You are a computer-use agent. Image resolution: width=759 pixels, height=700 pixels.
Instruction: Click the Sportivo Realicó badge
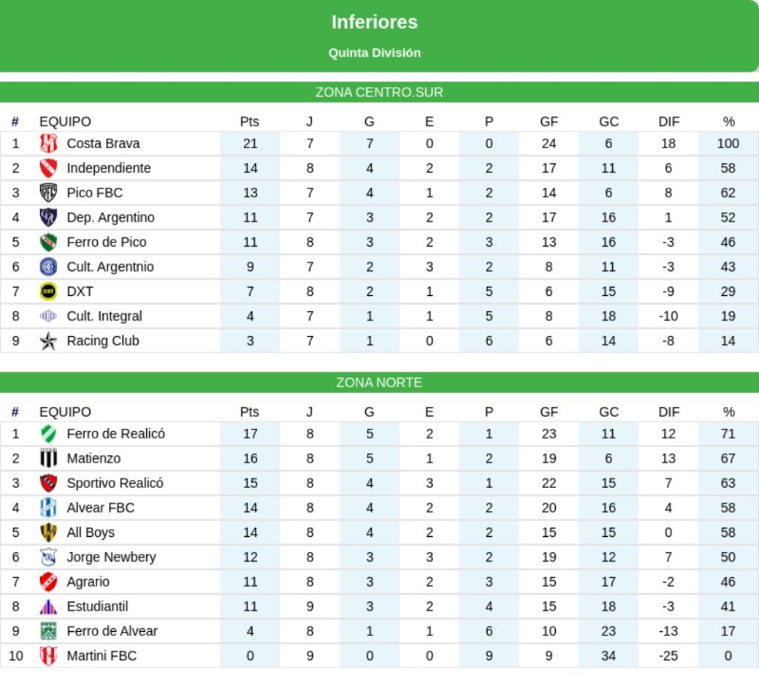click(48, 483)
